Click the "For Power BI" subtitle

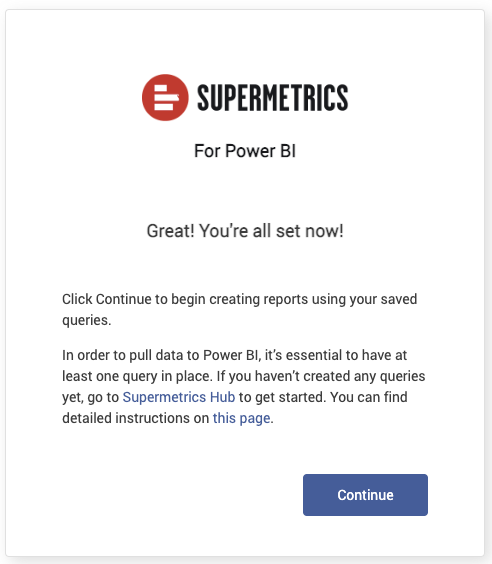pos(245,151)
